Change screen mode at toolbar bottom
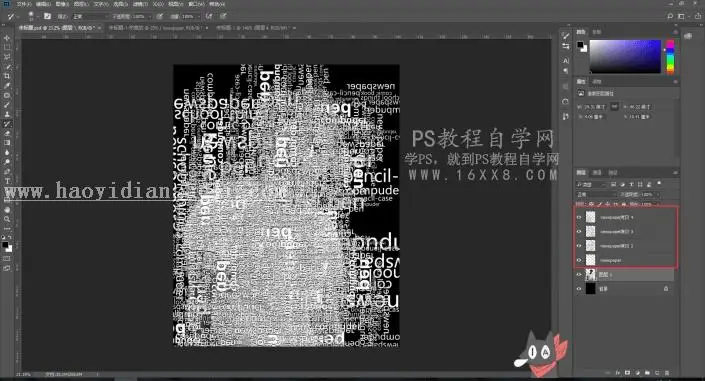Screen dimensions: 705x381 coord(7,268)
